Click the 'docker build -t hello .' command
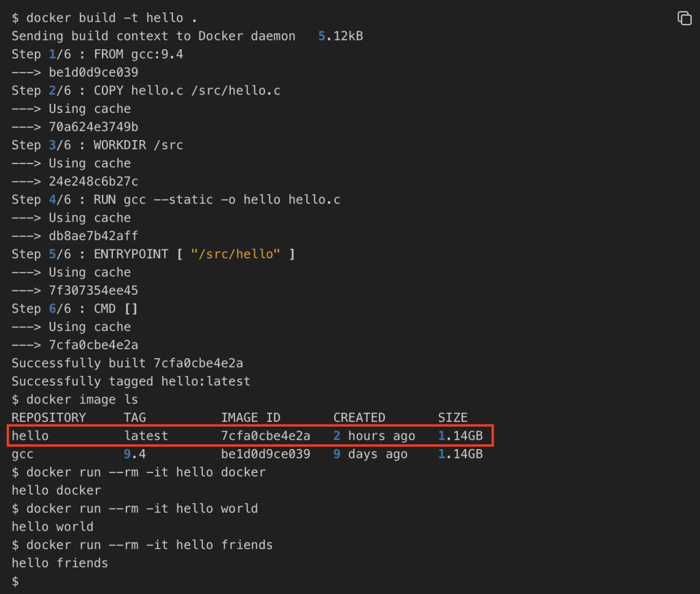The height and width of the screenshot is (594, 700). point(111,18)
